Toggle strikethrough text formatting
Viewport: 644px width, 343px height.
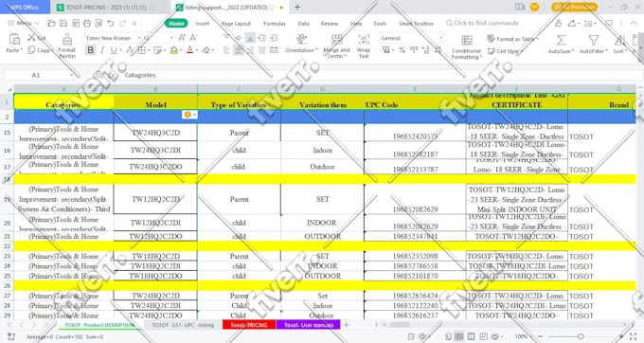coord(130,50)
